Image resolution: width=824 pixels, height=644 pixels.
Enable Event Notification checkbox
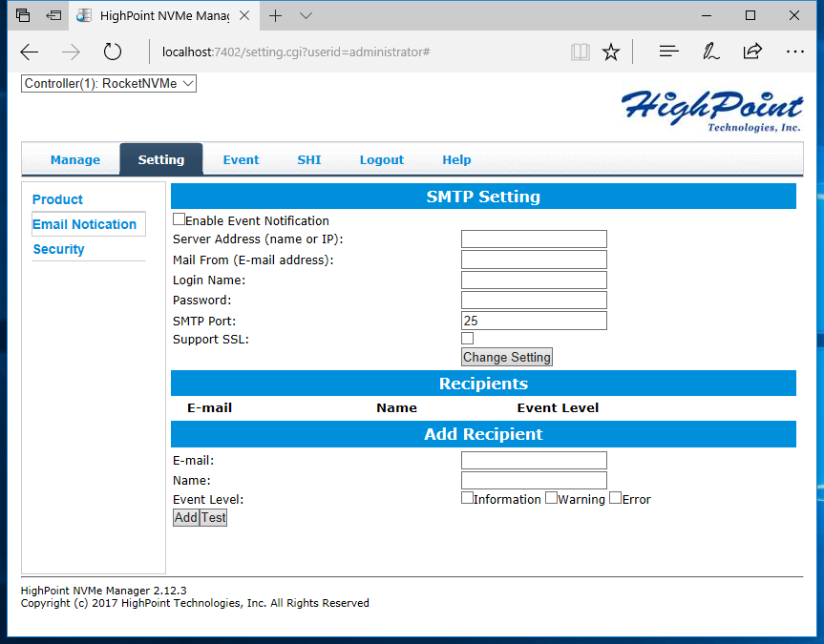point(179,219)
